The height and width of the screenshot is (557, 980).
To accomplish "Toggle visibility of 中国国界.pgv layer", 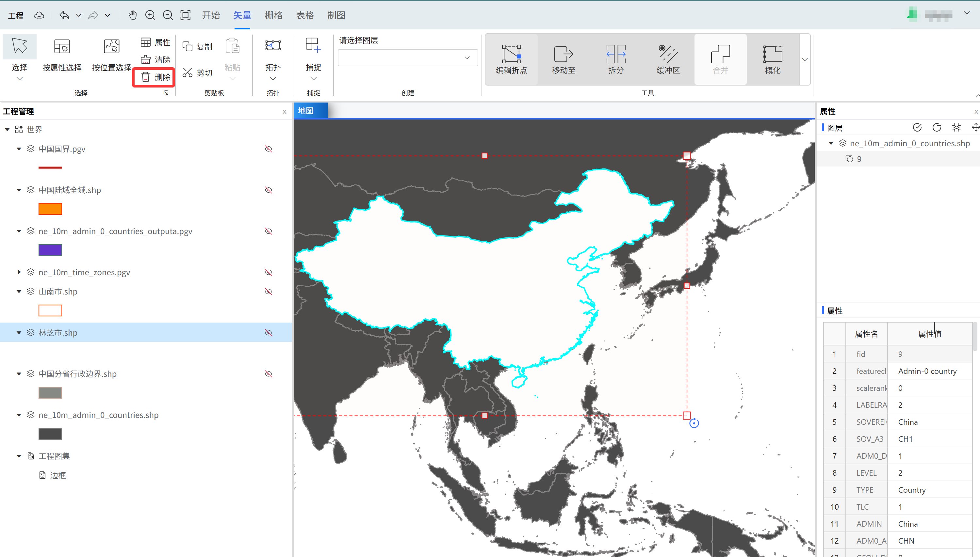I will [269, 149].
